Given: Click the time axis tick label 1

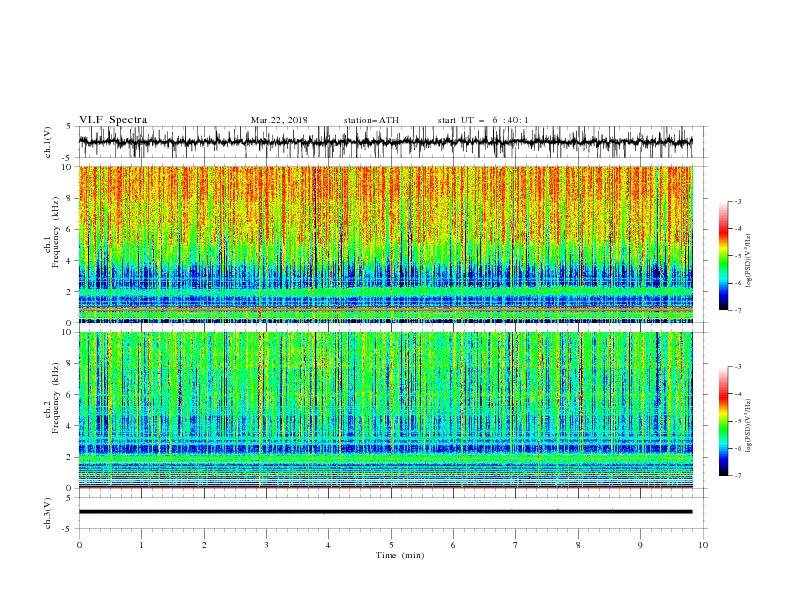Looking at the screenshot, I should click(x=141, y=545).
